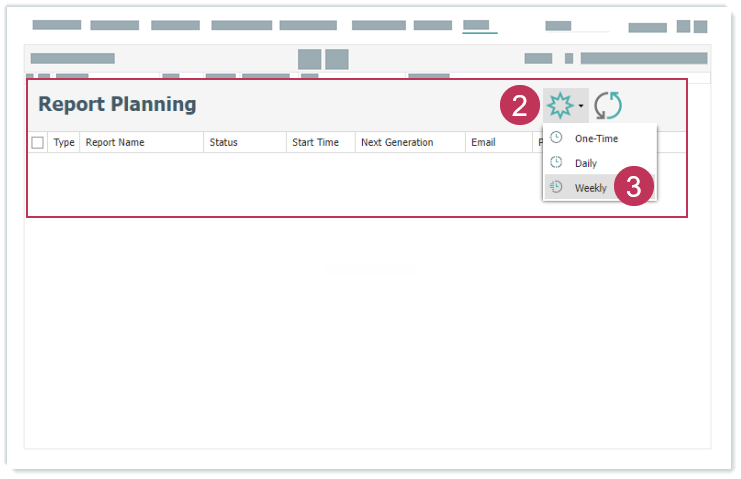Click the refresh arrows icon
The image size is (741, 479).
[608, 105]
